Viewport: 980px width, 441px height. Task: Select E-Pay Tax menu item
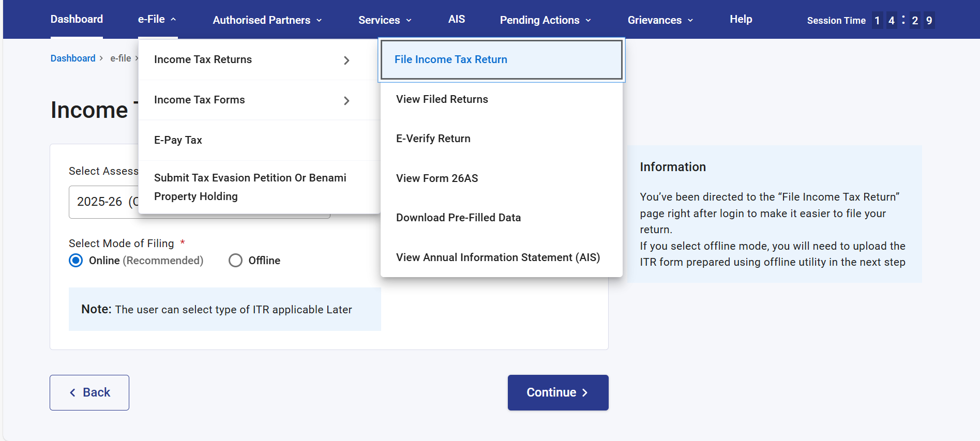pyautogui.click(x=178, y=140)
